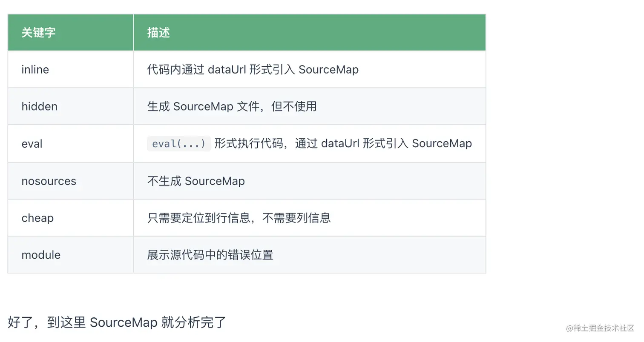Click the module keyword cell
Viewport: 644px width, 342px height.
click(x=41, y=255)
